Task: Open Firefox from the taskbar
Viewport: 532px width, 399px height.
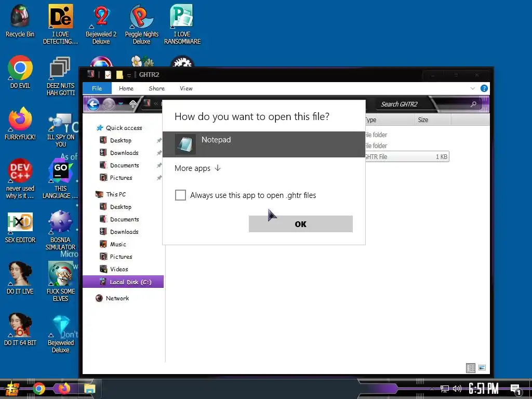Action: 64,389
